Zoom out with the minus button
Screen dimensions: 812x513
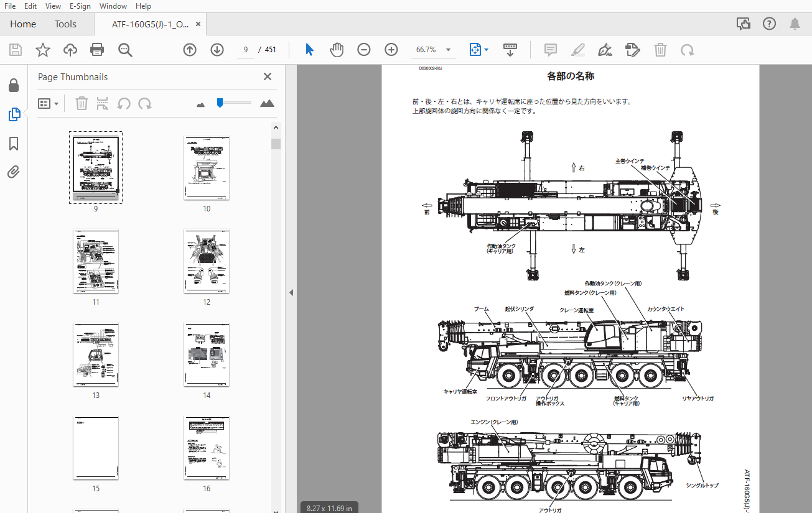point(364,50)
